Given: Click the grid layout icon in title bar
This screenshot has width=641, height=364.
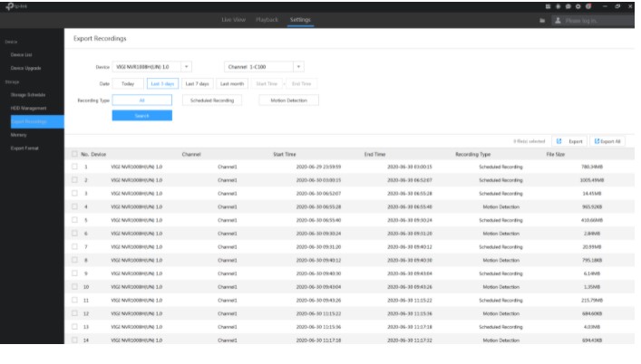Looking at the screenshot, I should (548, 6).
